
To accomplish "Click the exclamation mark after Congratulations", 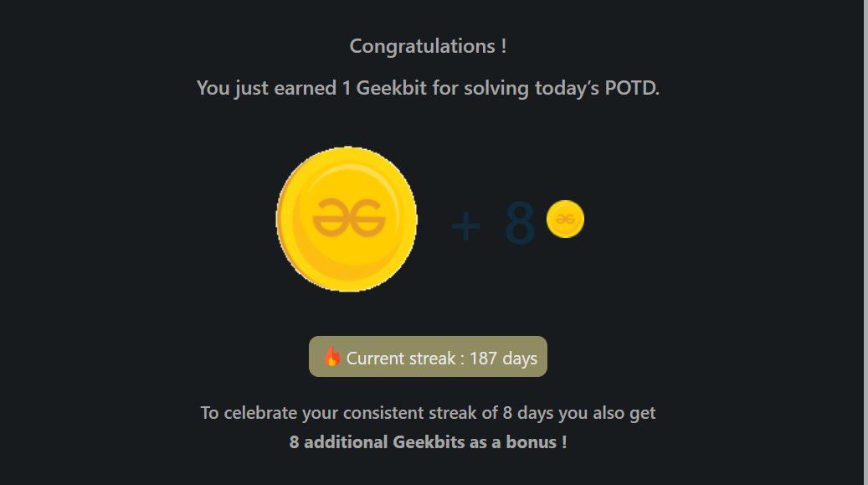I will pyautogui.click(x=503, y=46).
